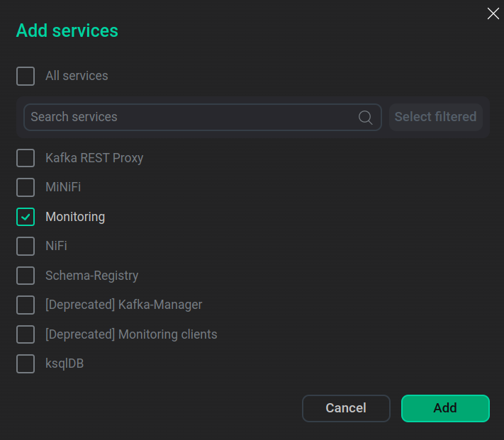
Task: Click the MiNiFi label text
Action: (x=63, y=187)
